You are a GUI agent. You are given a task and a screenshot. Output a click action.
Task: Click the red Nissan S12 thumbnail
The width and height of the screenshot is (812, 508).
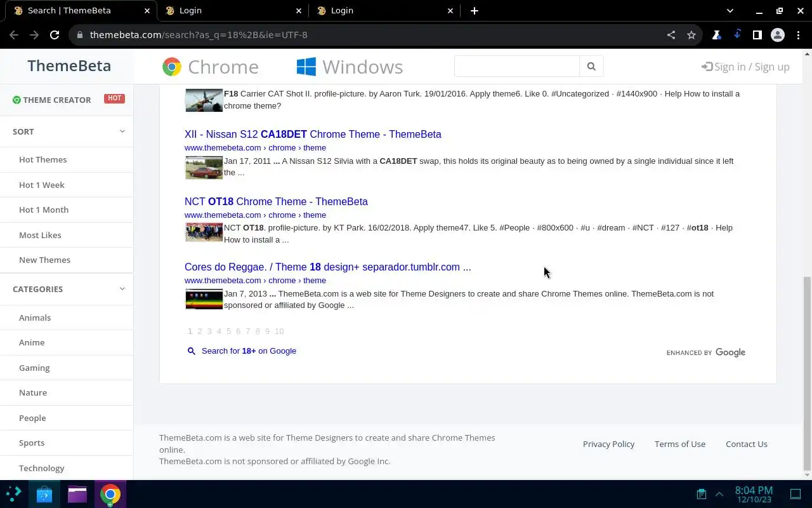click(x=204, y=168)
